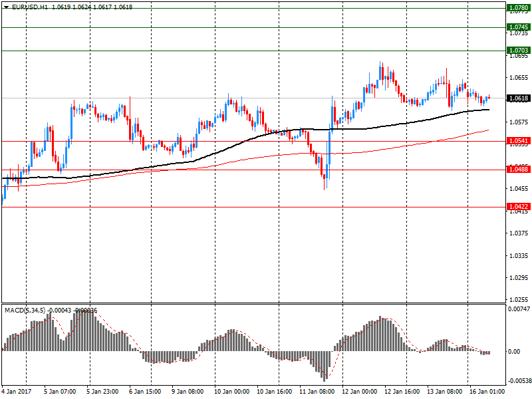The image size is (532, 399).
Task: Click the 10 Jan 00:00 time label
Action: 231,392
